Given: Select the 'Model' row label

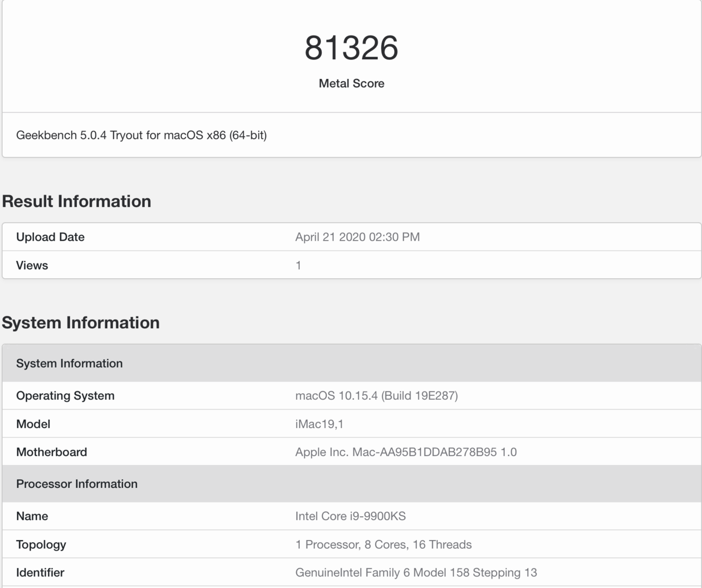Looking at the screenshot, I should 33,424.
